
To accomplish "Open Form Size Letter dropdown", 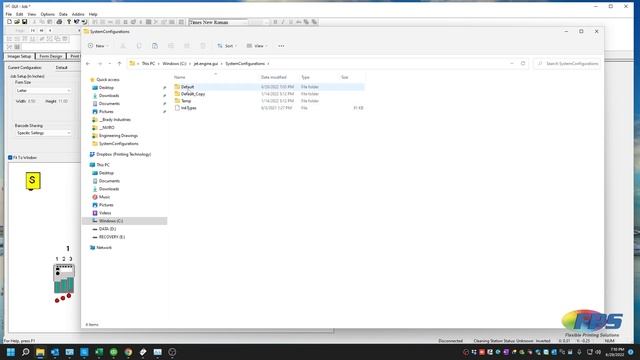I will [43, 91].
